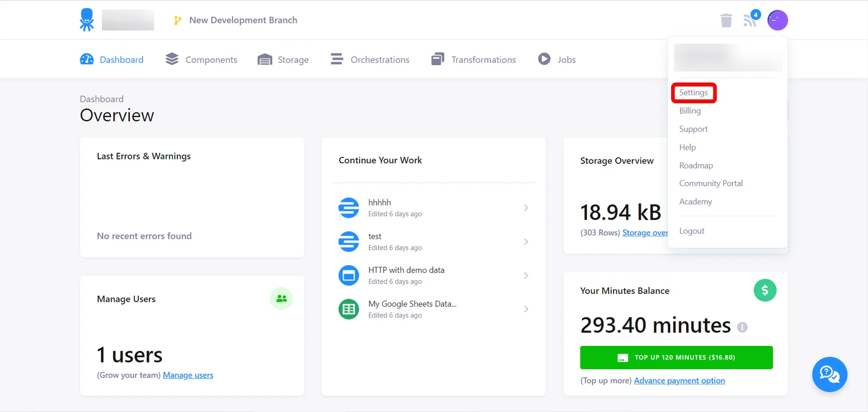Switch to the Orchestrations tab
The height and width of the screenshot is (412, 868).
coord(370,60)
